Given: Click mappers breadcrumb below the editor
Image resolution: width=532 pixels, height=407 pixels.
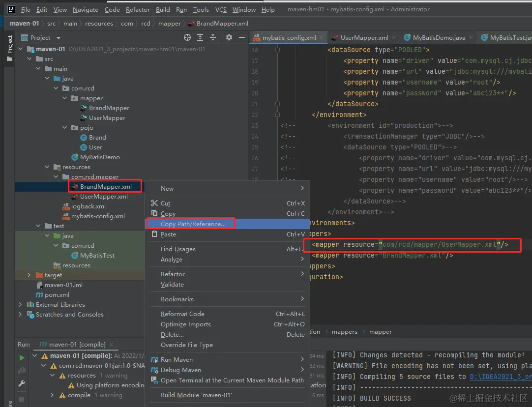Looking at the screenshot, I should coord(344,332).
